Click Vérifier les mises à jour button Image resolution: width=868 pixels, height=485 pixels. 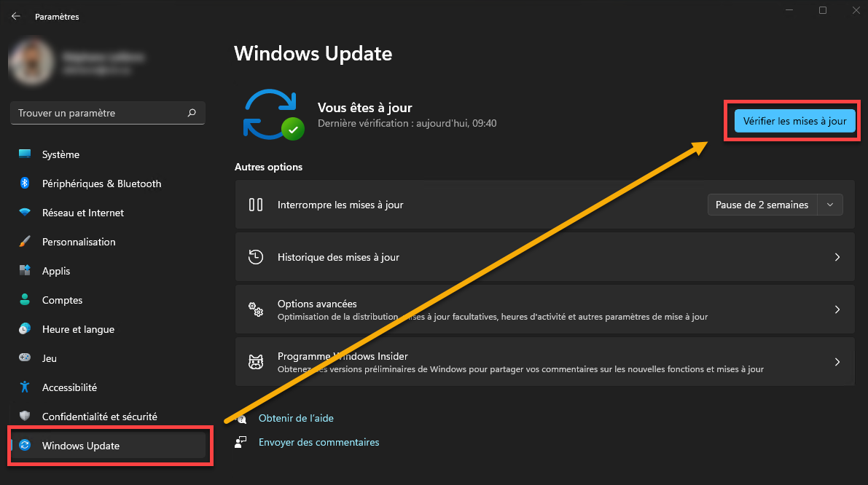[x=794, y=121]
